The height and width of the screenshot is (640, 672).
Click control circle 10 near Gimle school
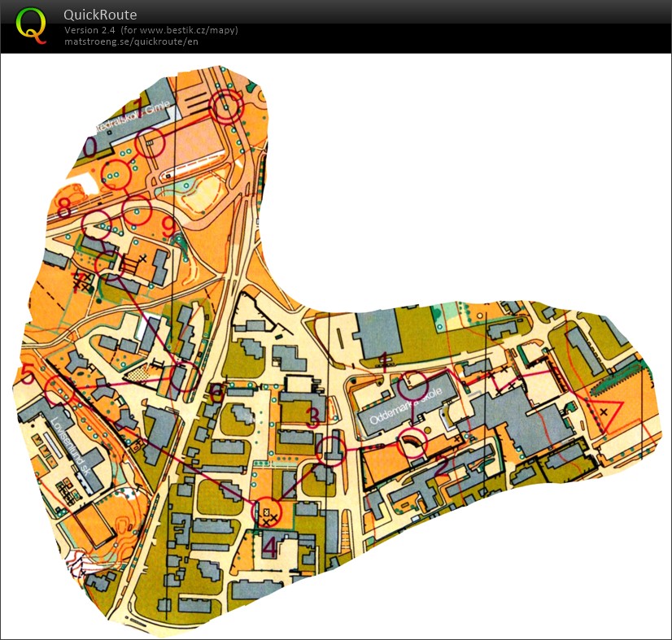coord(116,174)
